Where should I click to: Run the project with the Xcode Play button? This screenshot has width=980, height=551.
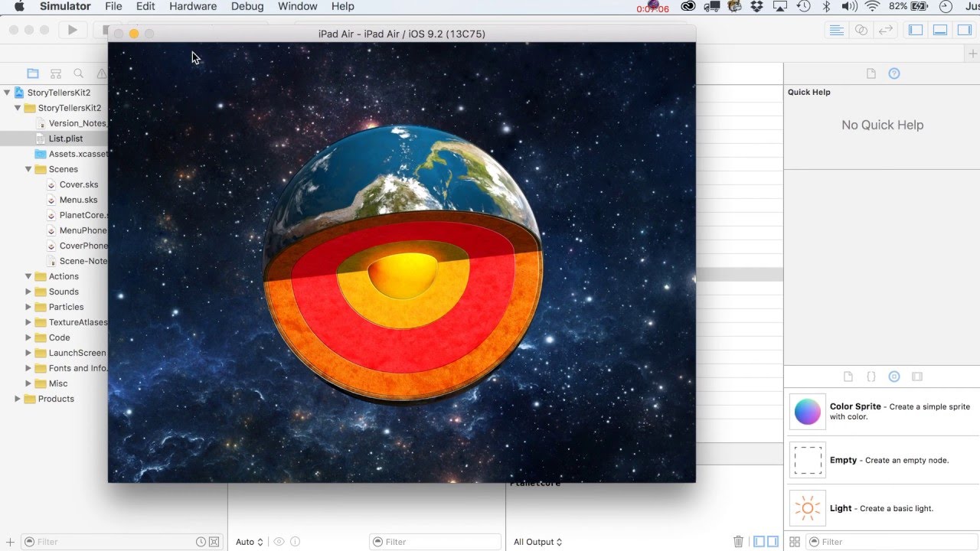point(73,30)
